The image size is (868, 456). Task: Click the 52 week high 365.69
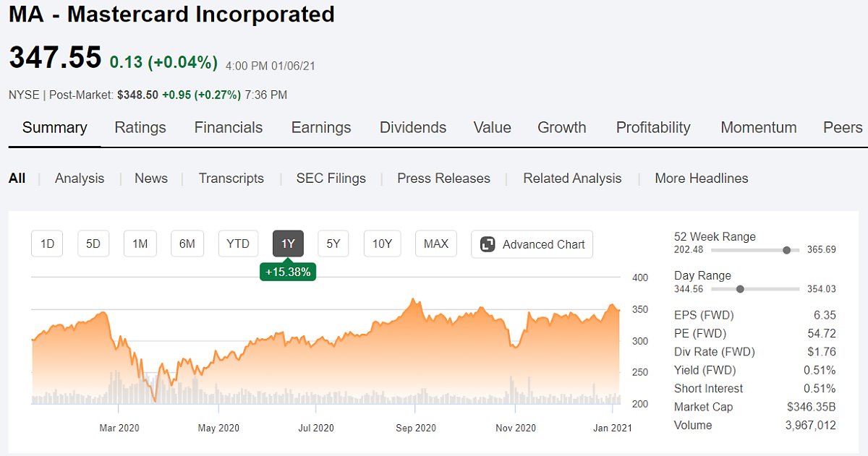(822, 250)
